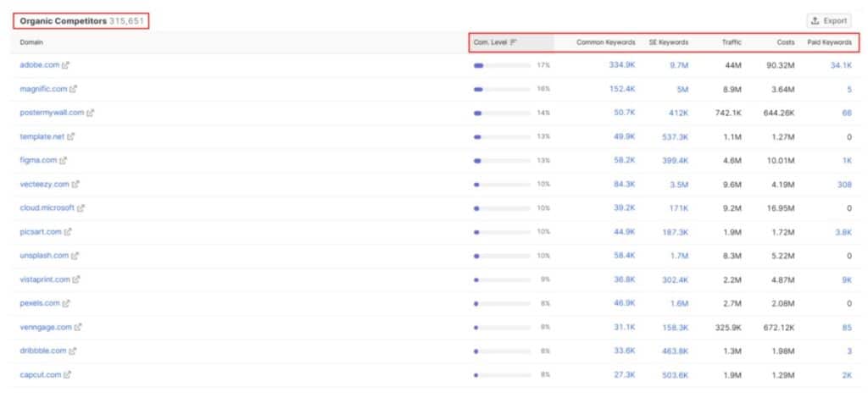
Task: Open adobe.com external link icon
Action: pos(65,64)
